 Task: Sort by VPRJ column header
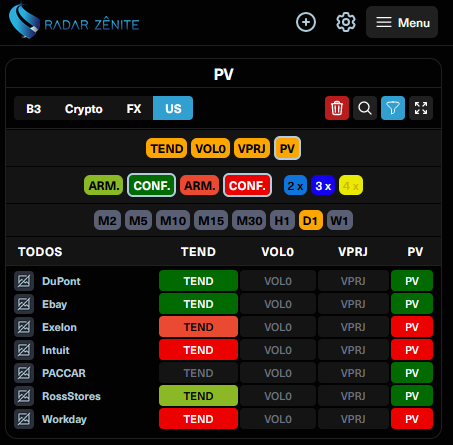353,252
